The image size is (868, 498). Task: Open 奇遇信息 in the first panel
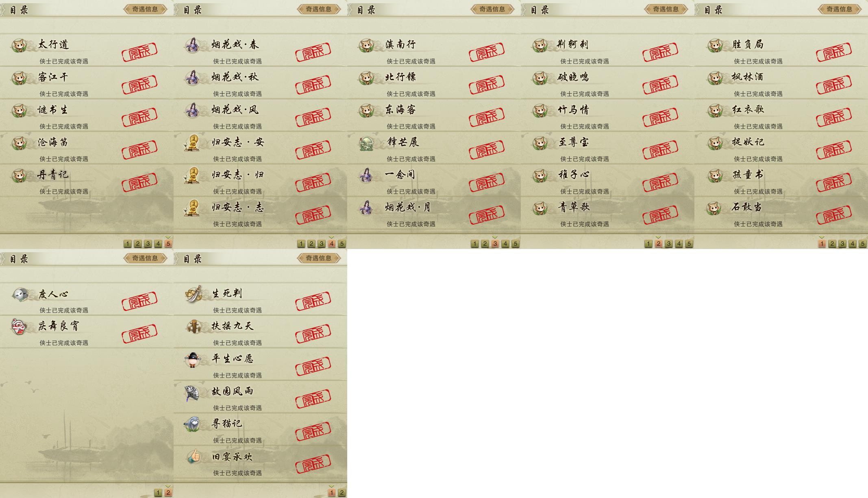(145, 9)
